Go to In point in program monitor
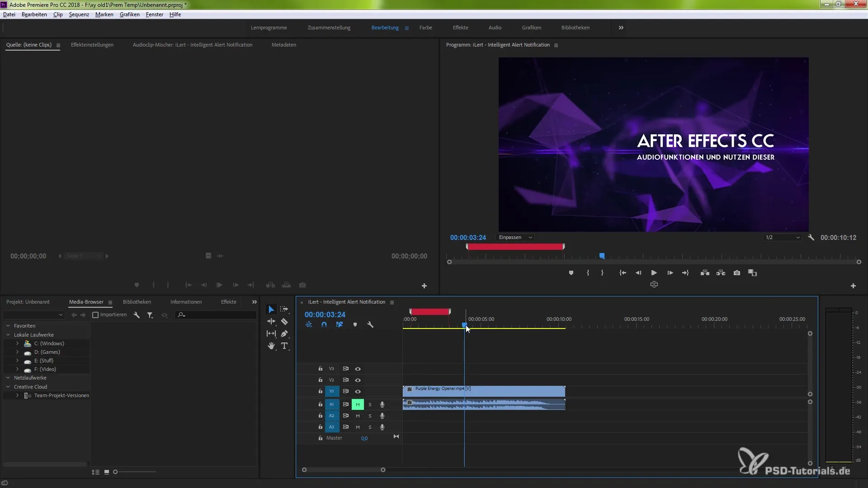Image resolution: width=868 pixels, height=488 pixels. [x=623, y=273]
